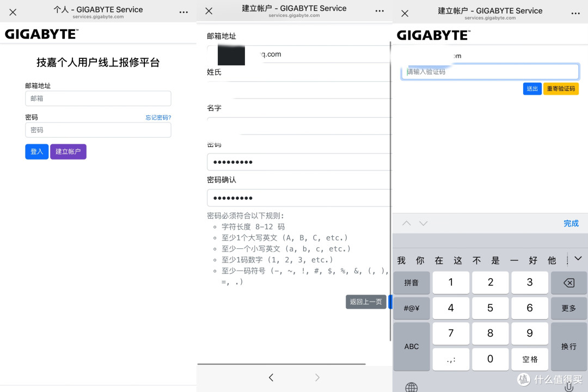The height and width of the screenshot is (392, 588).
Task: Tap the 拼音 keyboard key
Action: (x=412, y=283)
